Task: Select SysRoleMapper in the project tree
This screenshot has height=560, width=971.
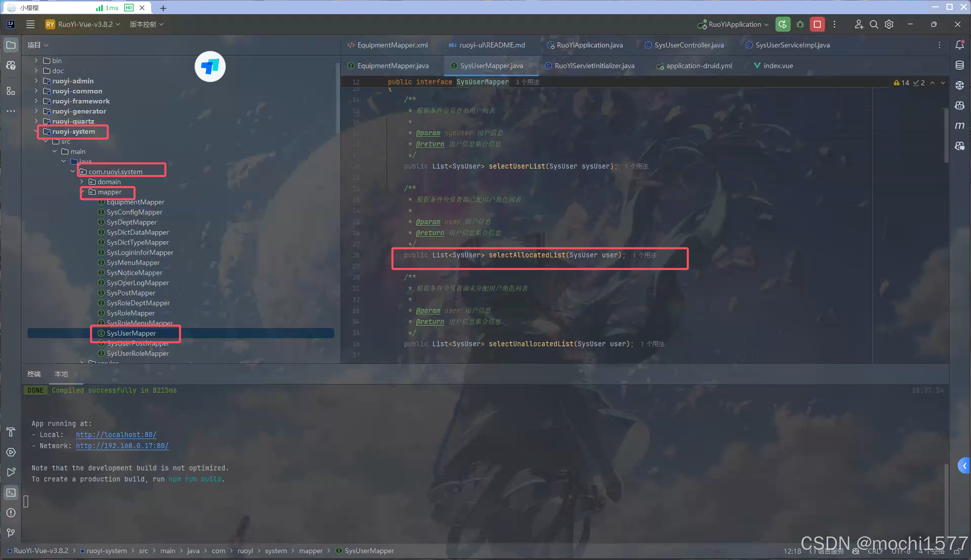Action: (130, 313)
